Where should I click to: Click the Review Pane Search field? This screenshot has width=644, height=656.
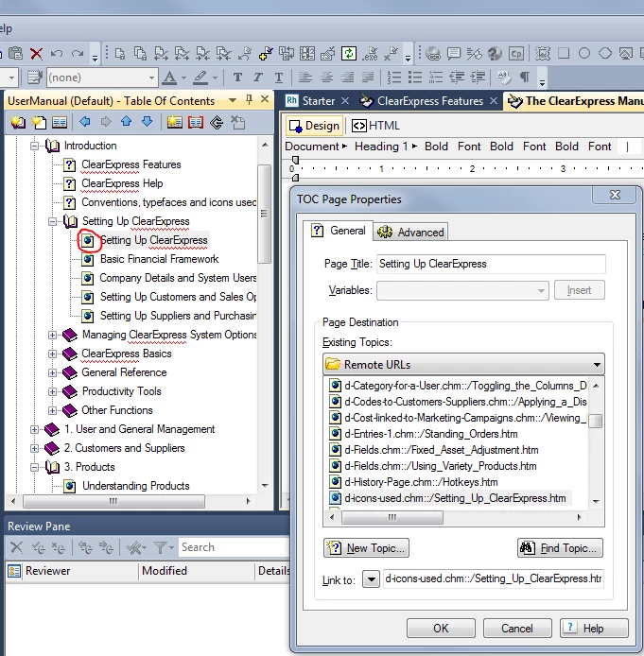235,547
